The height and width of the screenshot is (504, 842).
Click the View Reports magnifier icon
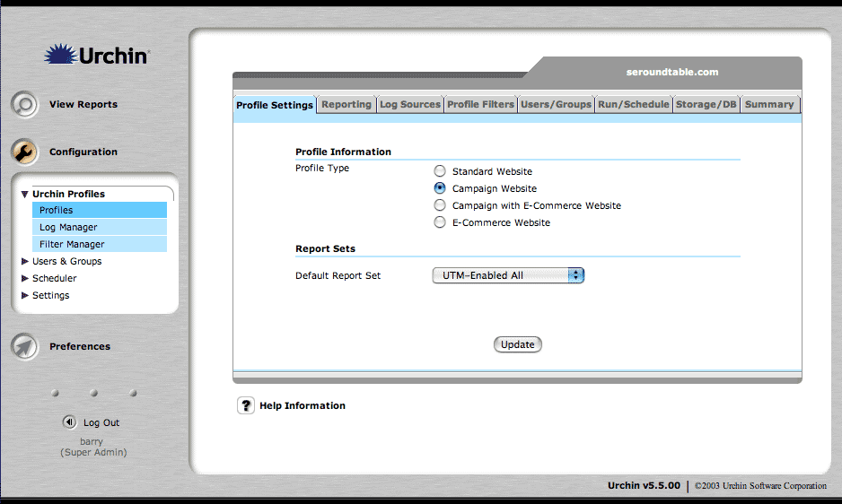25,104
